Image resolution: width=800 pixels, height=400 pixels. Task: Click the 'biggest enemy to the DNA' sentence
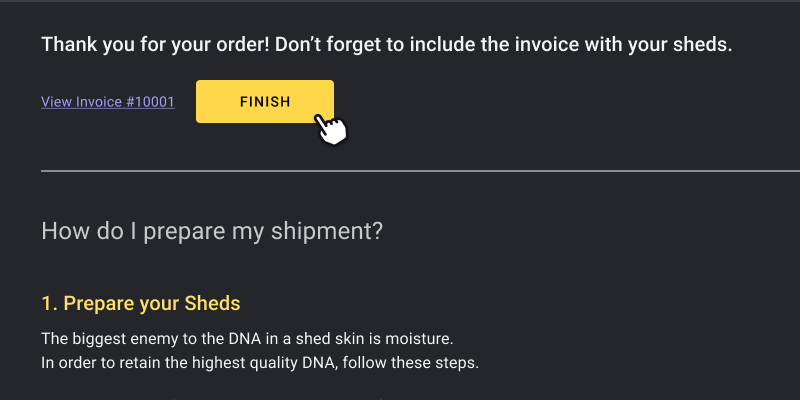[247, 338]
